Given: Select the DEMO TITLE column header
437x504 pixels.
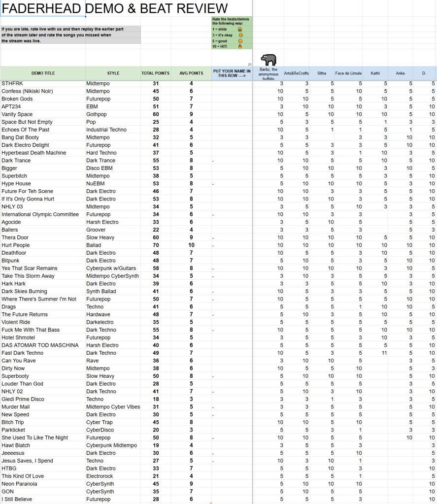Looking at the screenshot, I should 43,73.
